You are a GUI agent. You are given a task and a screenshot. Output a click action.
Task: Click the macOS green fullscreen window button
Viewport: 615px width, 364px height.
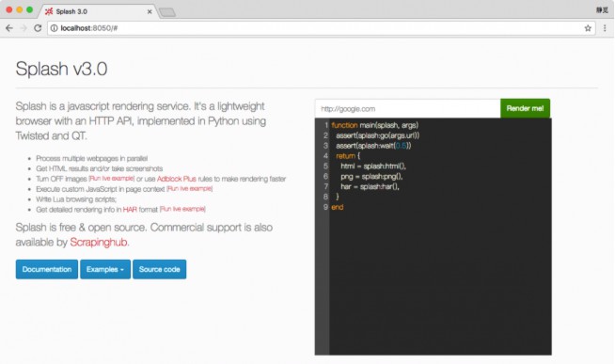[x=29, y=9]
